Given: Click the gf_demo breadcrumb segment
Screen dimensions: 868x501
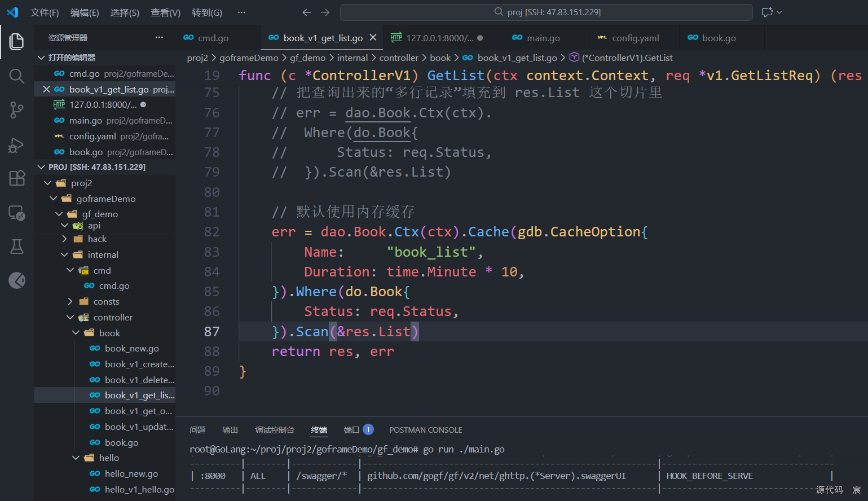Looking at the screenshot, I should pos(307,58).
